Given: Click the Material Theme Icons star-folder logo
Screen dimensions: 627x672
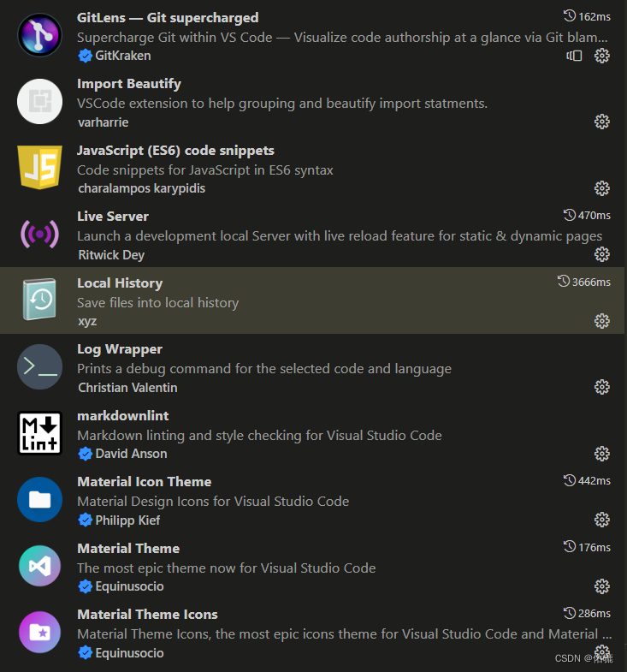Looking at the screenshot, I should pos(40,632).
